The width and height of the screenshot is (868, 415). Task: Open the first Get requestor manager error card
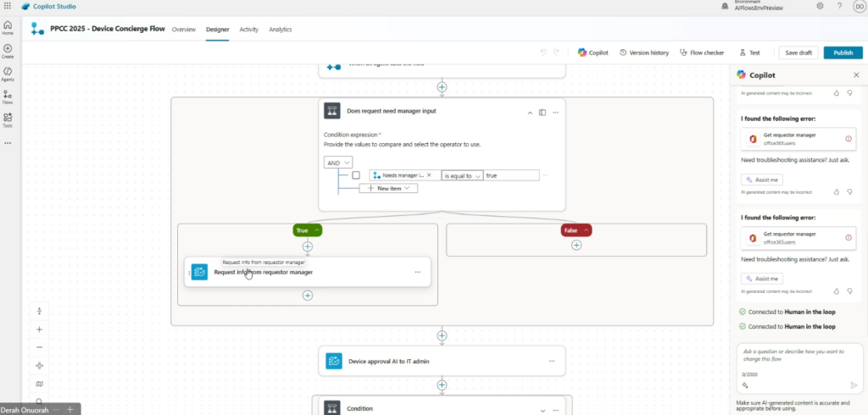798,138
